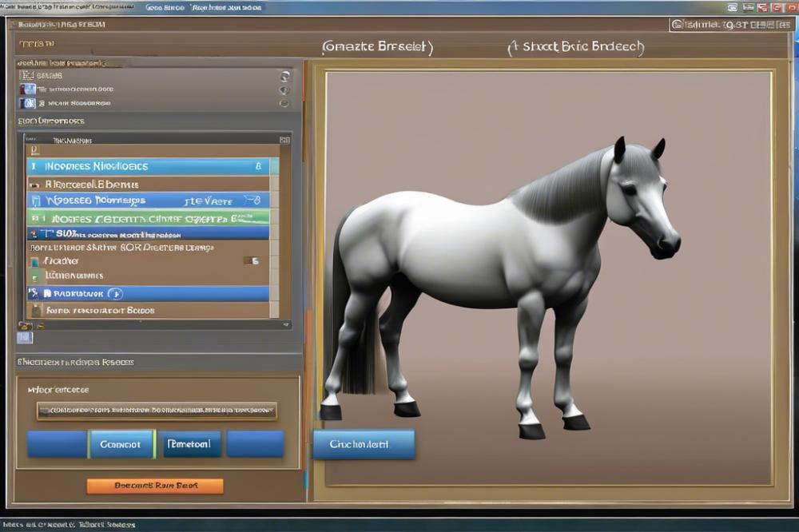Screen dimensions: 799x532
Task: Click the blue square icon on third top-panel row
Action: point(30,103)
